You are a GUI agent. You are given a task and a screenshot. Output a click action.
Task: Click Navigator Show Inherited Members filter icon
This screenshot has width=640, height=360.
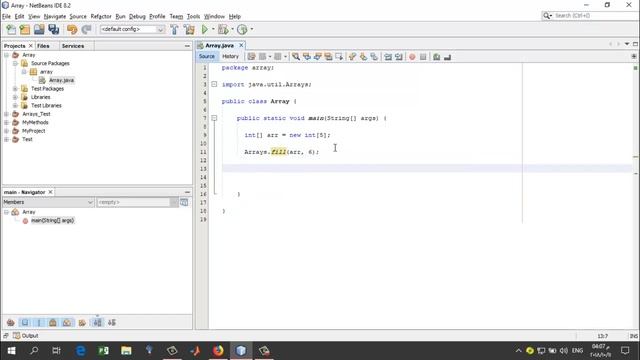point(11,323)
